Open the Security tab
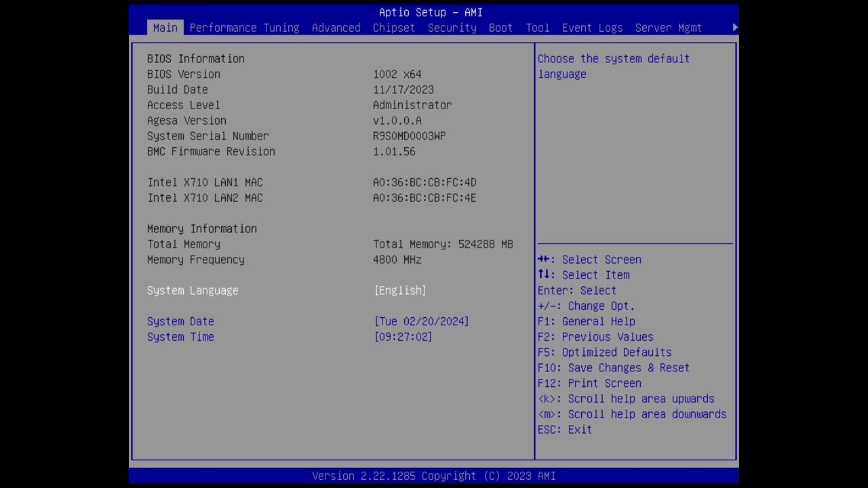Image resolution: width=868 pixels, height=488 pixels. [452, 28]
